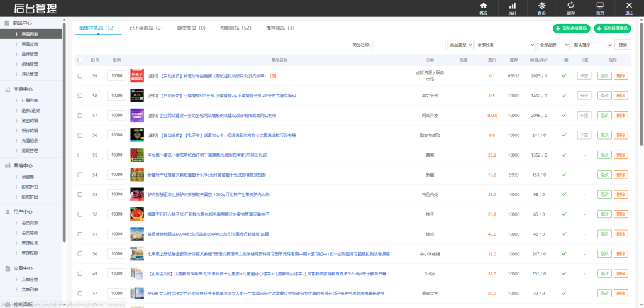Click the 卡密 button for product 57
The image size is (644, 308).
[x=584, y=116]
